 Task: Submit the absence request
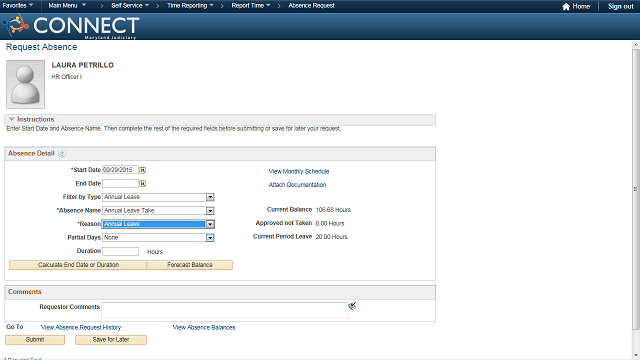pos(35,340)
